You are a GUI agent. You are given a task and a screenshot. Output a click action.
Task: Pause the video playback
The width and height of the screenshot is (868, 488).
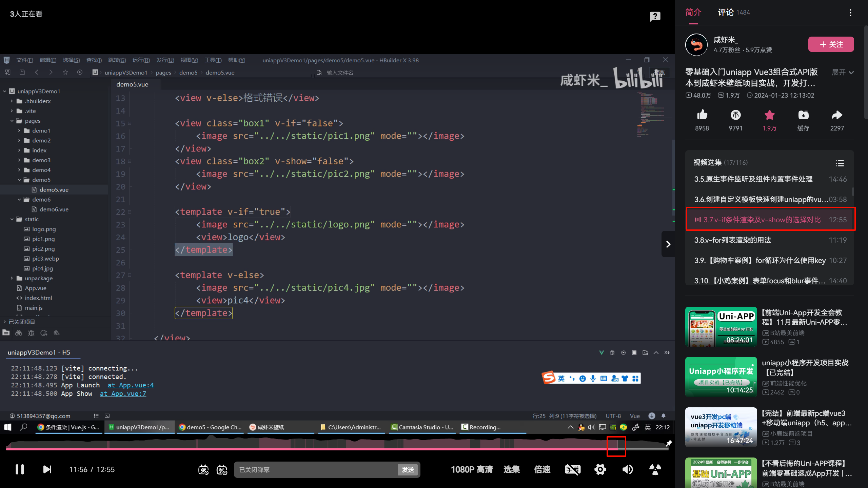point(20,469)
